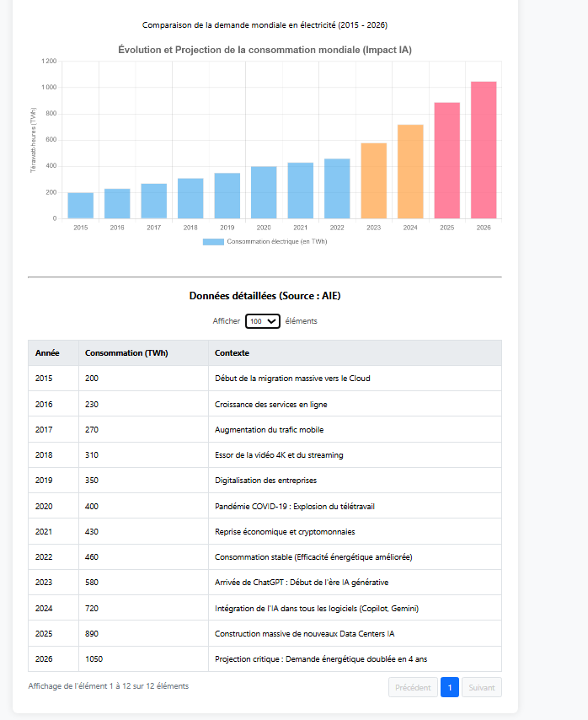
Task: Go to the Précédent page
Action: pos(413,687)
